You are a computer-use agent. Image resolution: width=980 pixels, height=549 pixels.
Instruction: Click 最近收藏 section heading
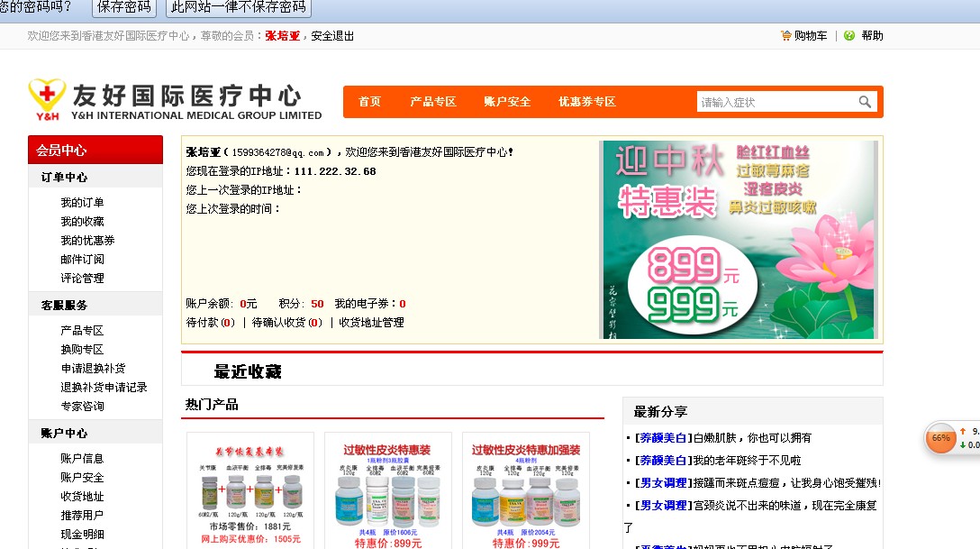(248, 371)
